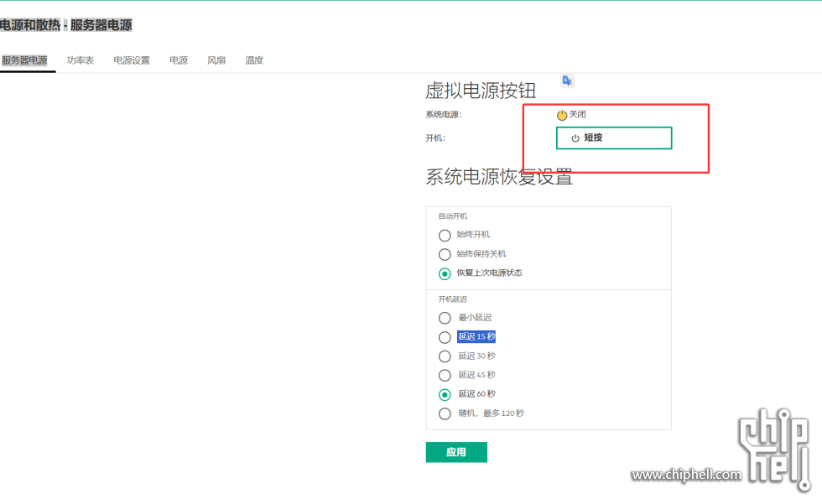Screen dimensions: 822x504
Task: Click the 关闭 power status text
Action: click(x=578, y=114)
